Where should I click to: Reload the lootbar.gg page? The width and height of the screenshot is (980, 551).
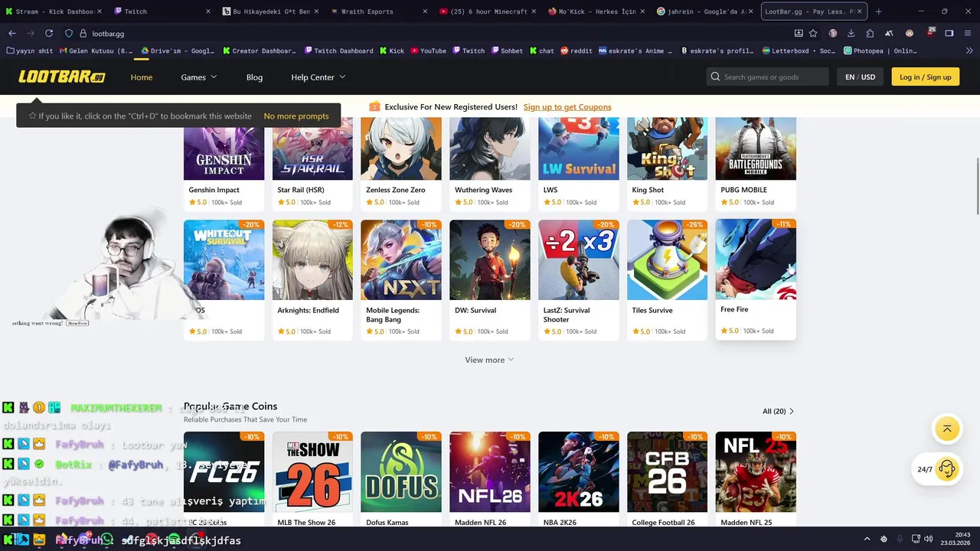point(49,34)
